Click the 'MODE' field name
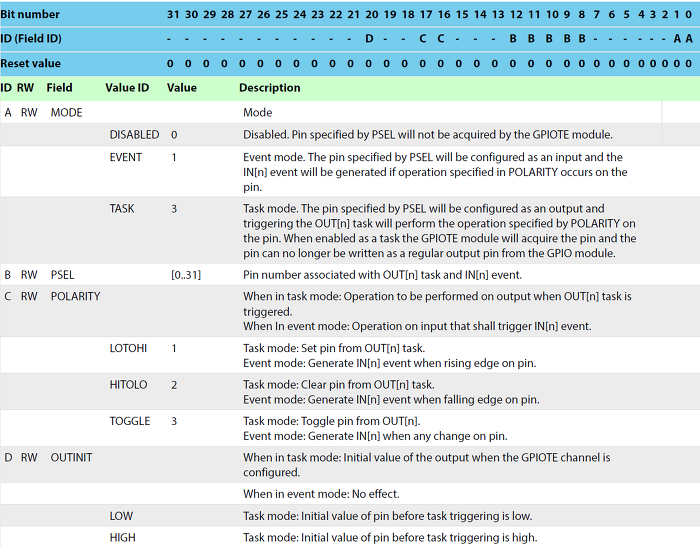This screenshot has width=700, height=547. click(x=67, y=113)
